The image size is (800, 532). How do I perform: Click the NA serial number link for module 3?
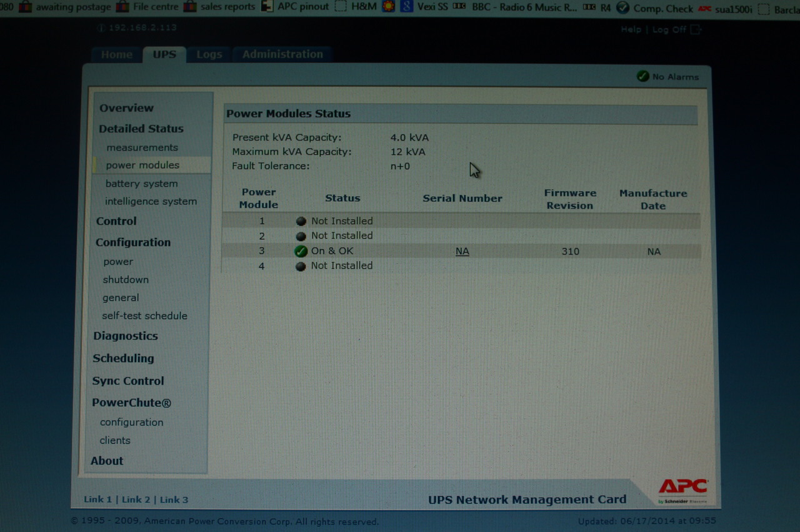pos(462,251)
